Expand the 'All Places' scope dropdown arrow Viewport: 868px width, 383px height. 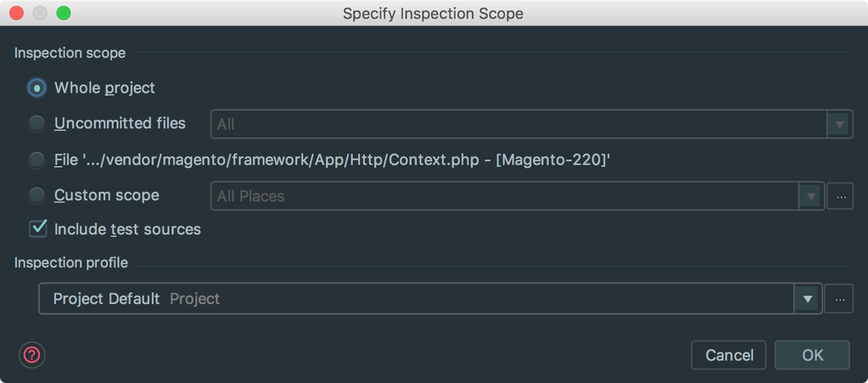click(x=811, y=196)
